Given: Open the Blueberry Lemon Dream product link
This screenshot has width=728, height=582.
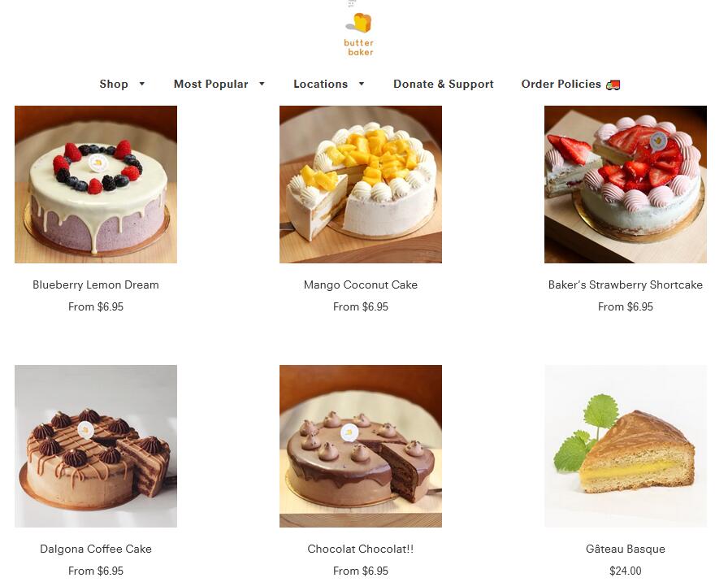Looking at the screenshot, I should [x=96, y=284].
